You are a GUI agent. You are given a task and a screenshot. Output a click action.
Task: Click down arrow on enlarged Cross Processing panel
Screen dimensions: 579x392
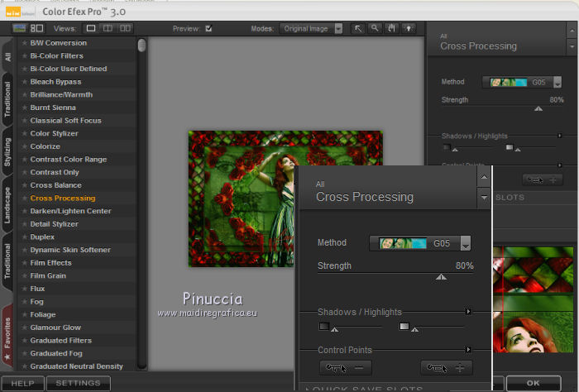[484, 198]
